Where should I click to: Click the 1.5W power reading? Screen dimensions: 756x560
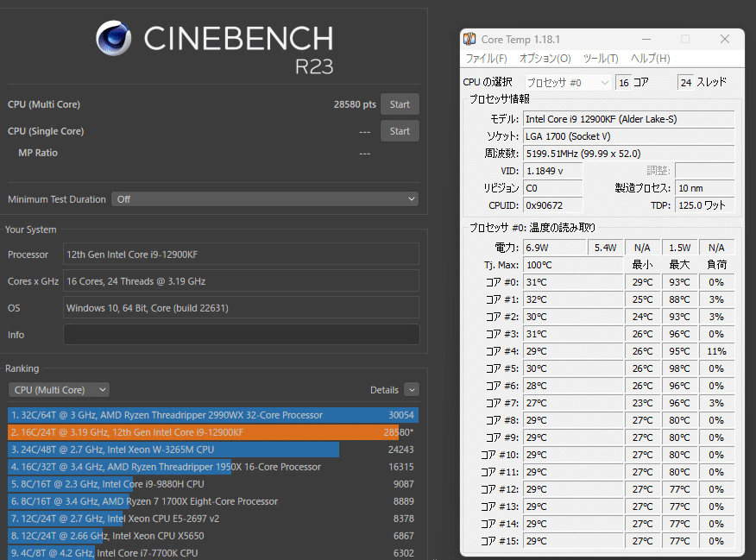coord(679,248)
